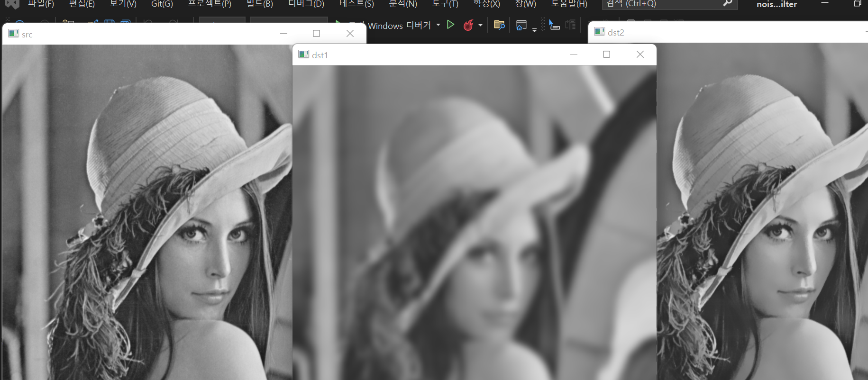Open the 창(W) menu
The width and height of the screenshot is (868, 380).
coord(526,4)
